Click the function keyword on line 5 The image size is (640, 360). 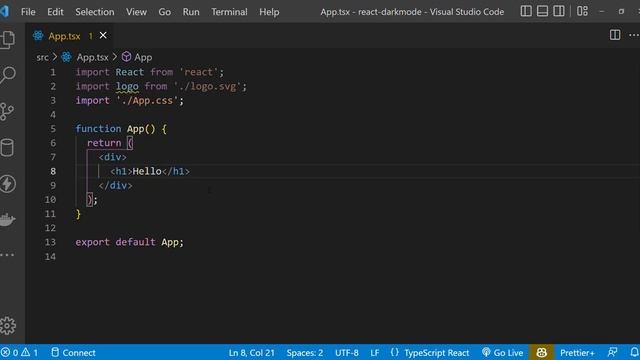pos(98,129)
